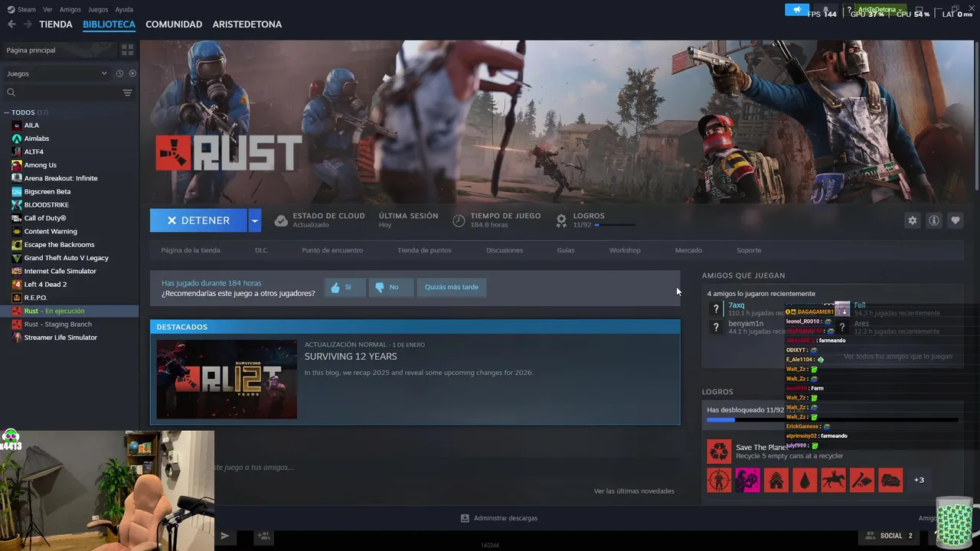
Task: Open the AristeDetona account dropdown
Action: 880,10
